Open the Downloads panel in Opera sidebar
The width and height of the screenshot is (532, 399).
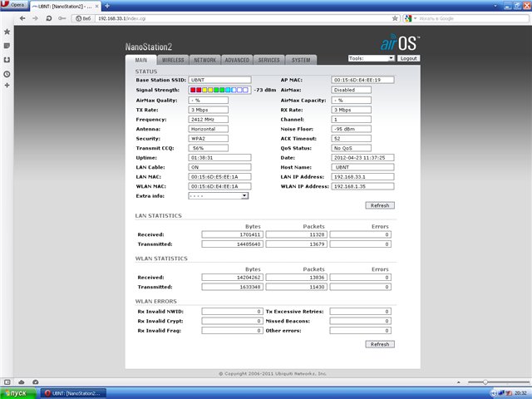[7, 60]
